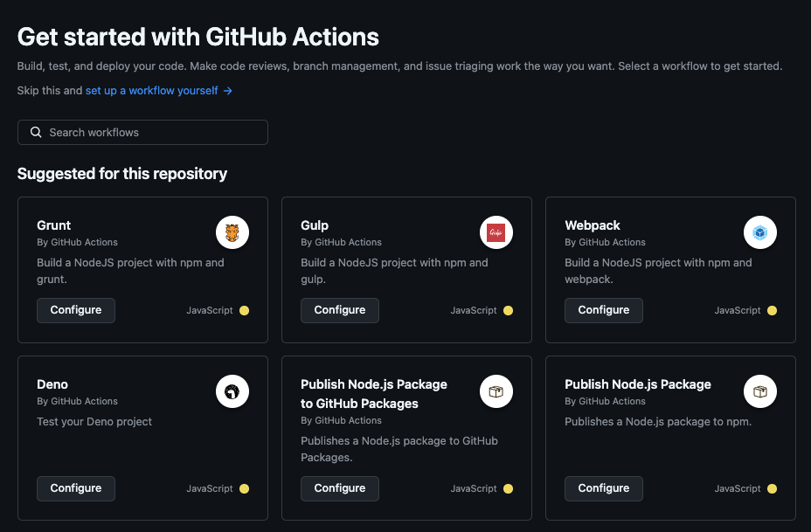Click 'By GitHub Actions' under Webpack

605,242
